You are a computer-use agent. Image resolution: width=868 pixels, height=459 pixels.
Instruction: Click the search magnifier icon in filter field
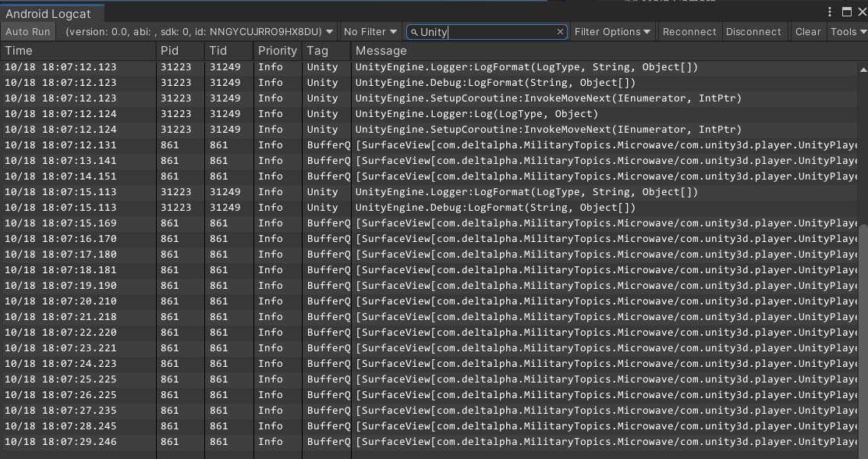pyautogui.click(x=414, y=32)
